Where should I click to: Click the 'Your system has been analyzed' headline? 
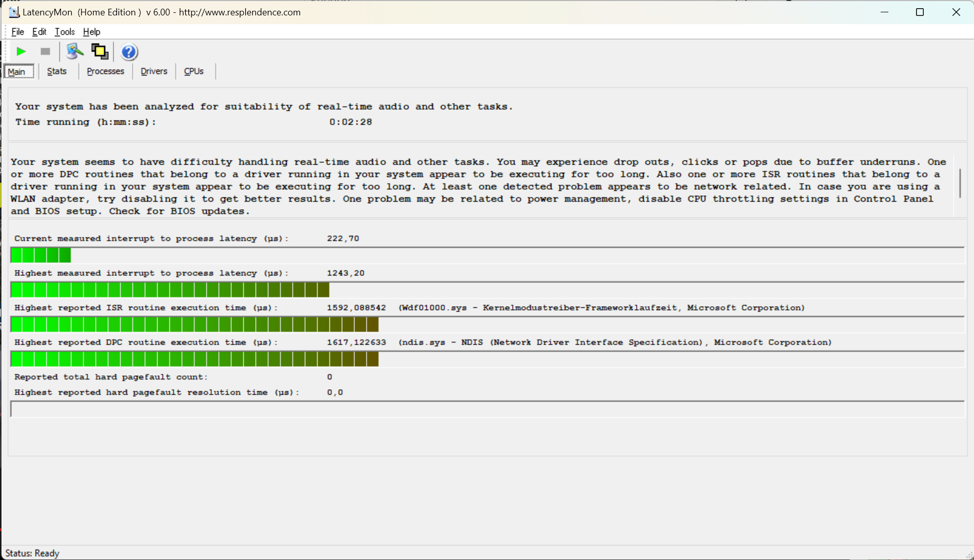264,107
